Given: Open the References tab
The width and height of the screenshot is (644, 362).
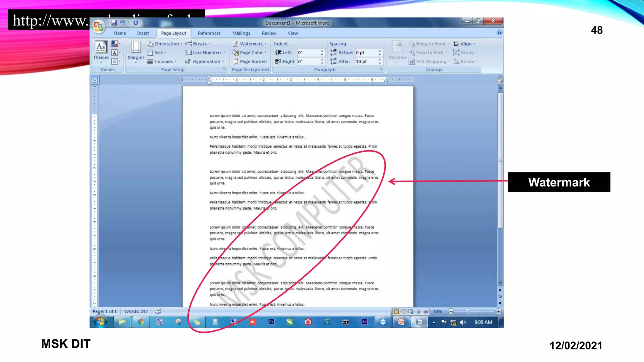Looking at the screenshot, I should click(x=209, y=33).
